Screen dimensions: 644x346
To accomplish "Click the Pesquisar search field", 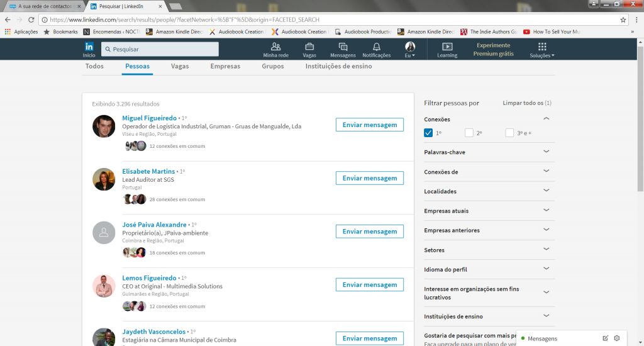I will tap(160, 49).
